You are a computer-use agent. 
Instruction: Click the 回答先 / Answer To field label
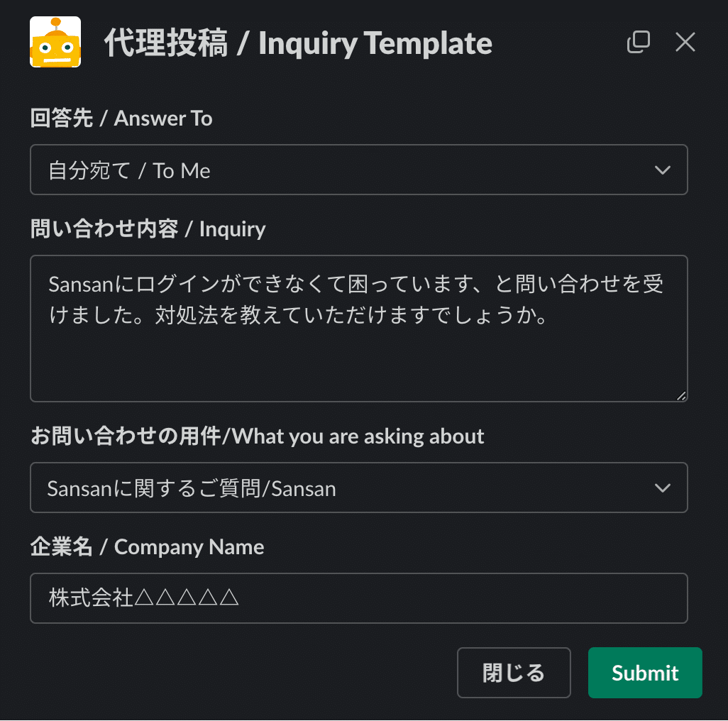121,119
